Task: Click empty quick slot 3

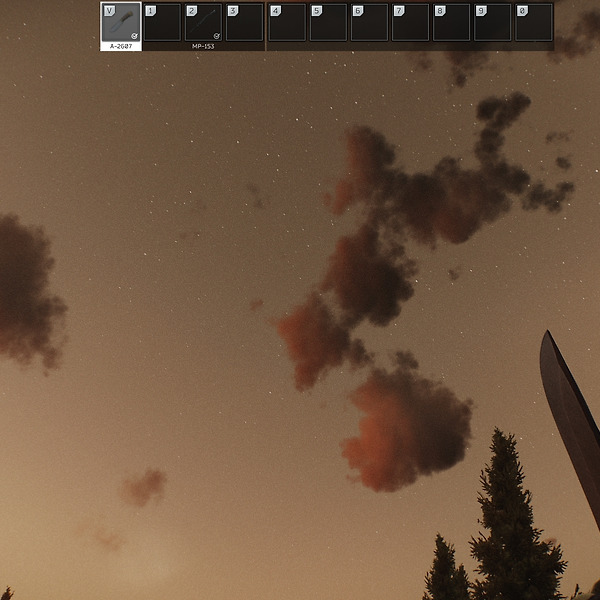Action: (245, 22)
